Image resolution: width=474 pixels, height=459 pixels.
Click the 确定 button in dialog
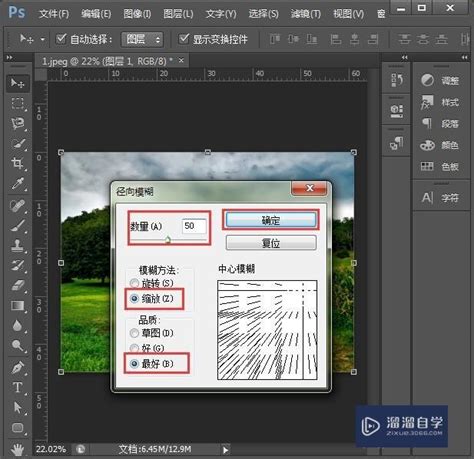tap(271, 220)
